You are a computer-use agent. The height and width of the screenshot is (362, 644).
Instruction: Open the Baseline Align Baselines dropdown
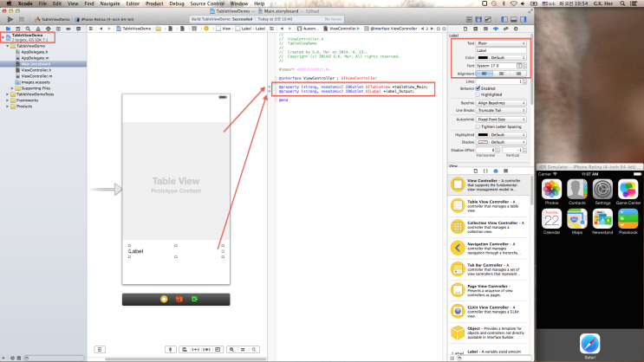pos(501,103)
